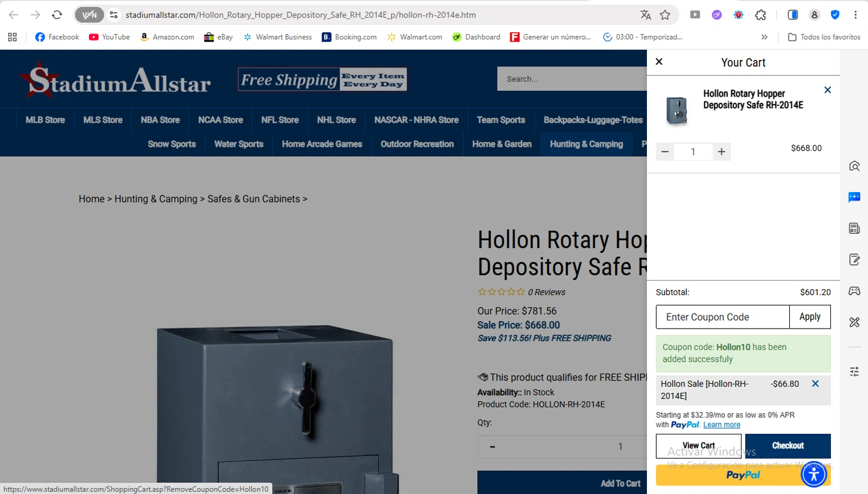The width and height of the screenshot is (868, 494).
Task: Click cart quantity field showing 1
Action: 693,152
